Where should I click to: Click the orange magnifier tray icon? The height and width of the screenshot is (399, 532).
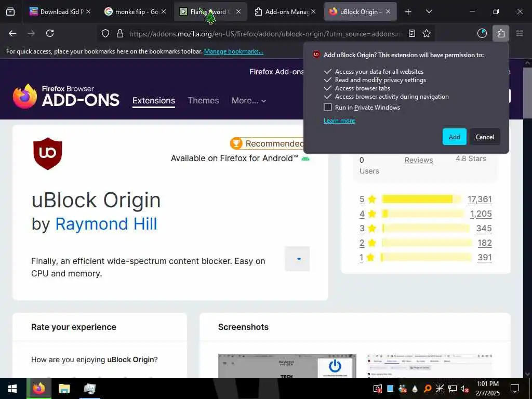(x=428, y=389)
